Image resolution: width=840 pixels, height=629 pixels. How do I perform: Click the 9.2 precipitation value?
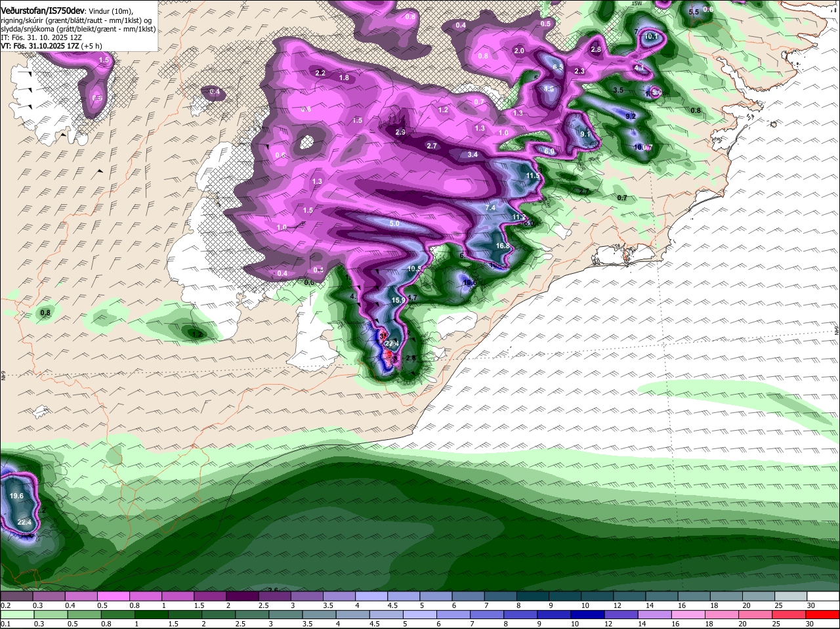click(631, 116)
